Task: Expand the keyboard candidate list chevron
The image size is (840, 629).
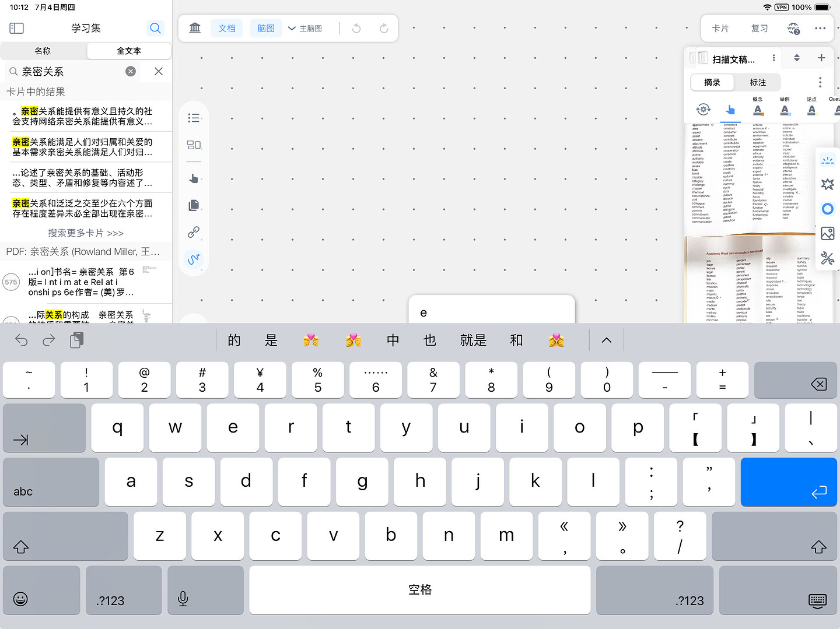Action: coord(607,340)
